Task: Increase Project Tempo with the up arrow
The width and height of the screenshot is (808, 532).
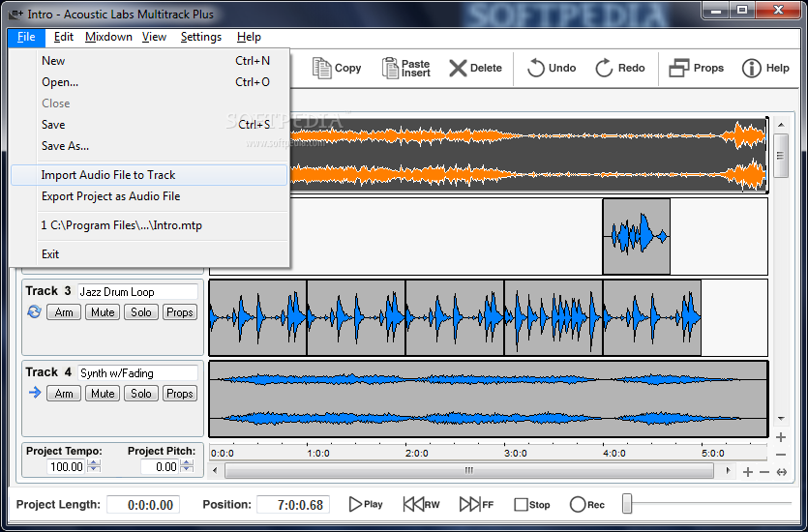Action: [x=94, y=463]
